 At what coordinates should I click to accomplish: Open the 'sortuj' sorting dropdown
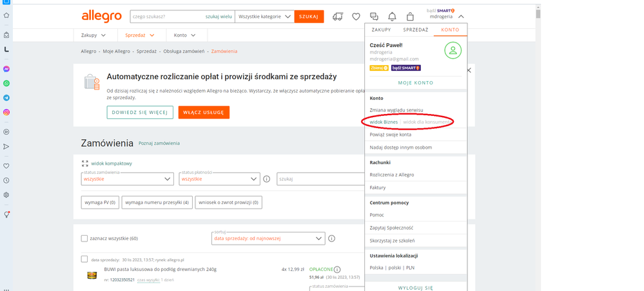pos(268,238)
